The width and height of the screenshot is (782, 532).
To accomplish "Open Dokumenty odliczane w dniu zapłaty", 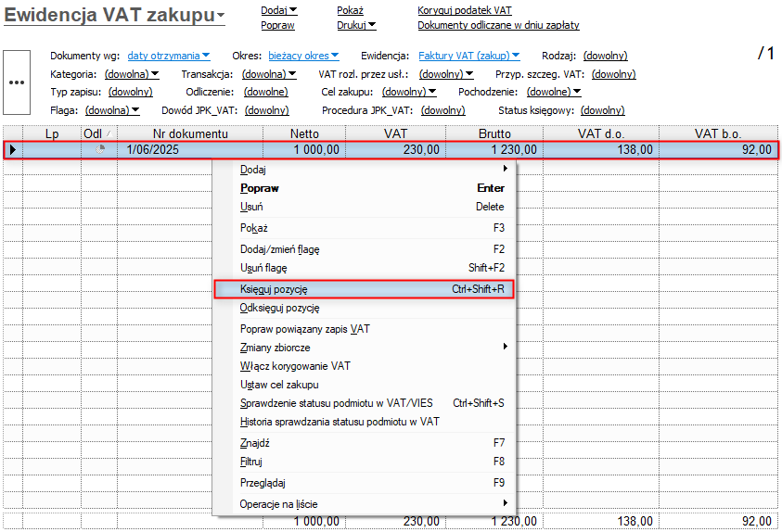I will [498, 25].
